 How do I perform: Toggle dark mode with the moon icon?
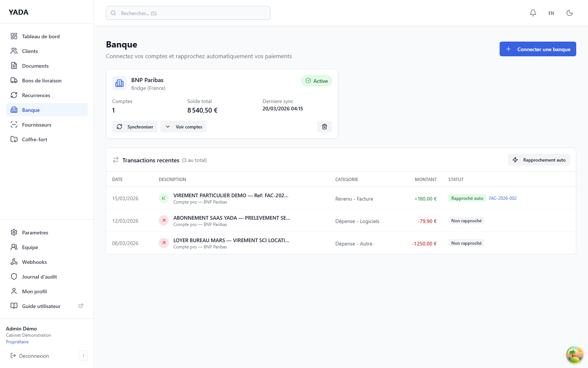coord(569,13)
